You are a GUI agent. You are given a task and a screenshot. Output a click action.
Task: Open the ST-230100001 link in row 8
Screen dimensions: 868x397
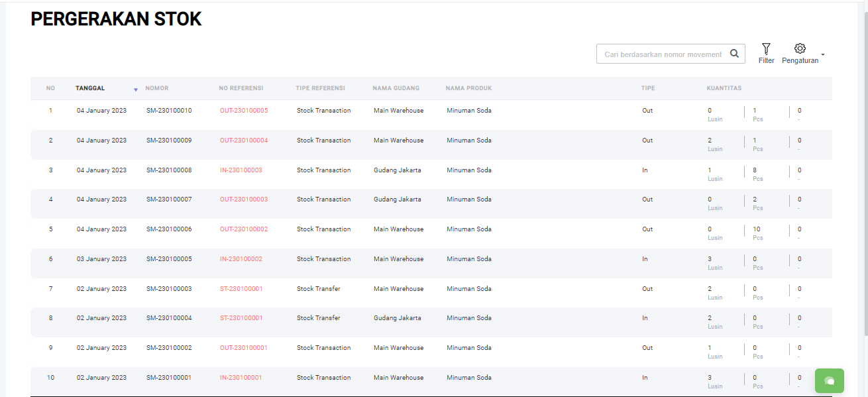click(x=241, y=318)
